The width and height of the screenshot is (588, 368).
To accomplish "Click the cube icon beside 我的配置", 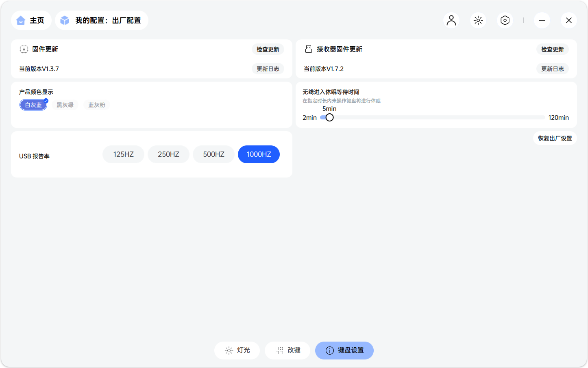I will tap(65, 20).
